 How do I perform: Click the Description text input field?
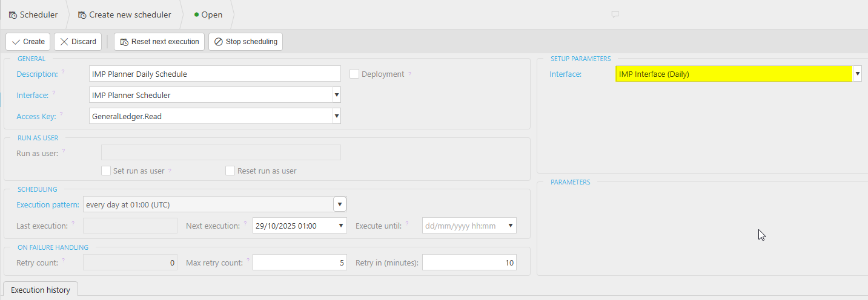coord(214,74)
